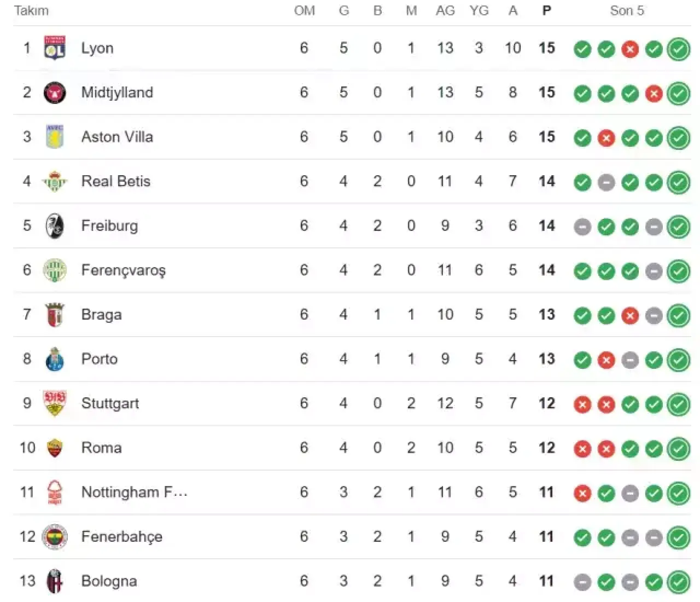Screen dimensions: 700x602
Task: Click Midtjylland's latest circled win icon
Action: pyautogui.click(x=679, y=94)
